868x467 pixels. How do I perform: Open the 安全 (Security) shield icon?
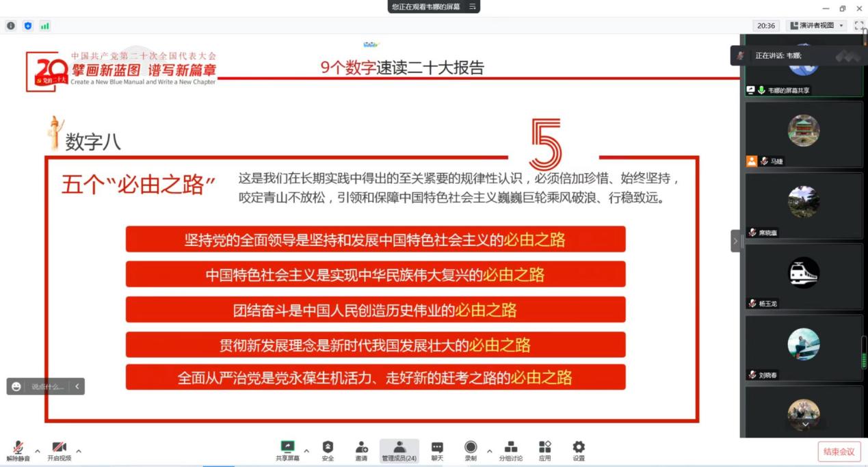[x=328, y=450]
